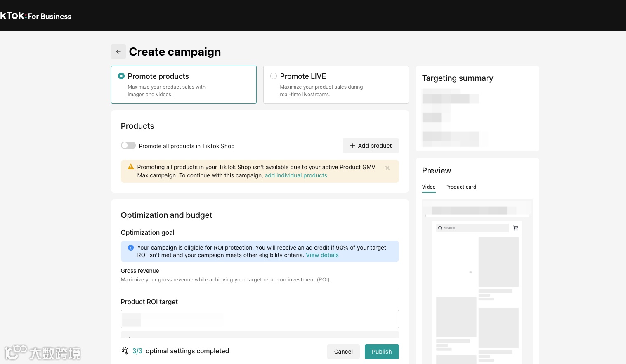Open the View details link
Image resolution: width=626 pixels, height=364 pixels.
click(322, 255)
